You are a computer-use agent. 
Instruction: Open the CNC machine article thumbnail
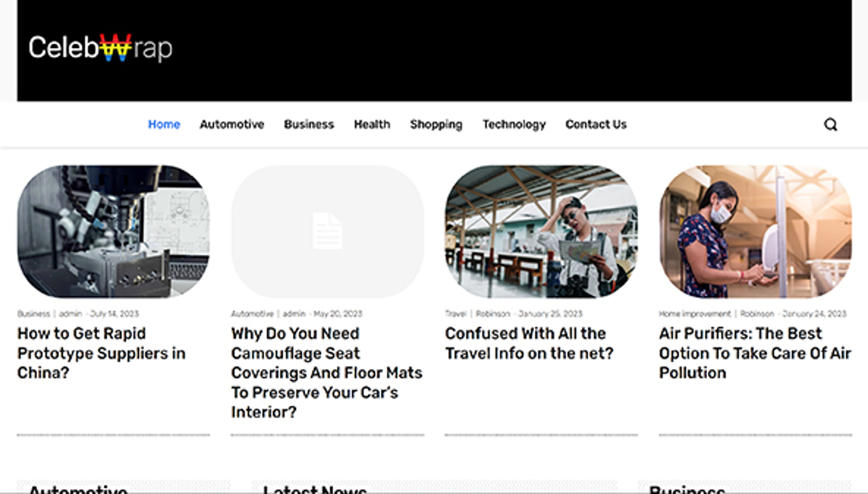click(x=113, y=231)
